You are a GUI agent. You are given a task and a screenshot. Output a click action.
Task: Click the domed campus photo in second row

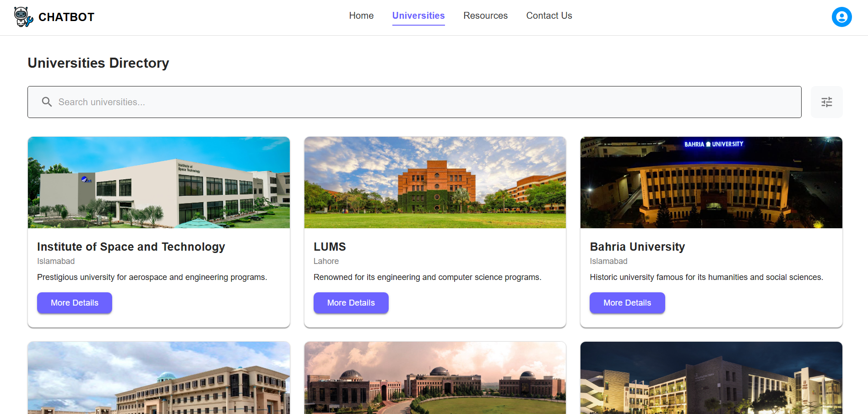coord(435,378)
